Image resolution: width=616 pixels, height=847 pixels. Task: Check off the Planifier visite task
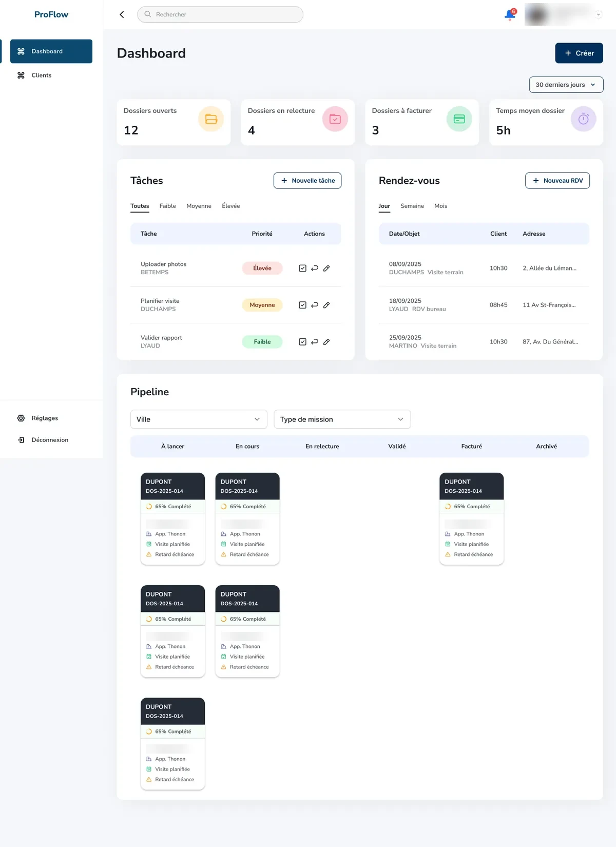(302, 305)
